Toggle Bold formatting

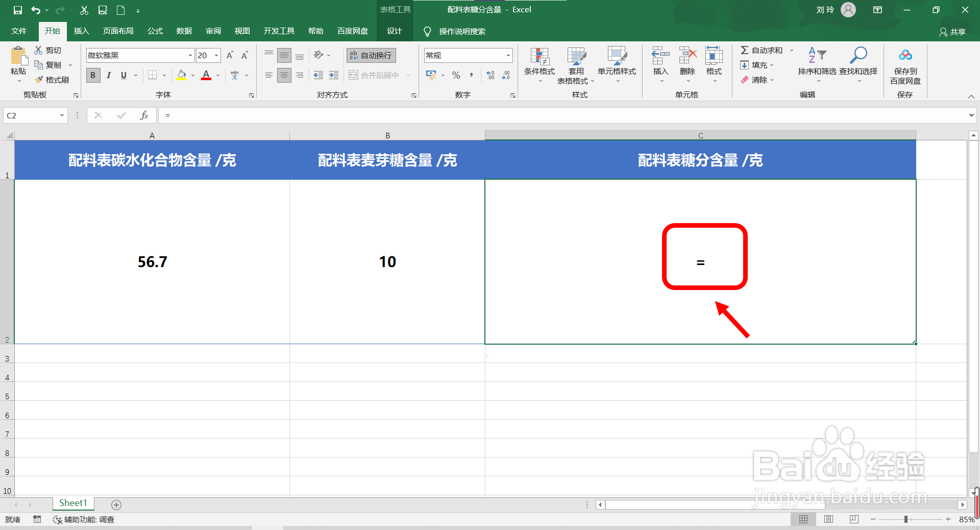coord(93,75)
